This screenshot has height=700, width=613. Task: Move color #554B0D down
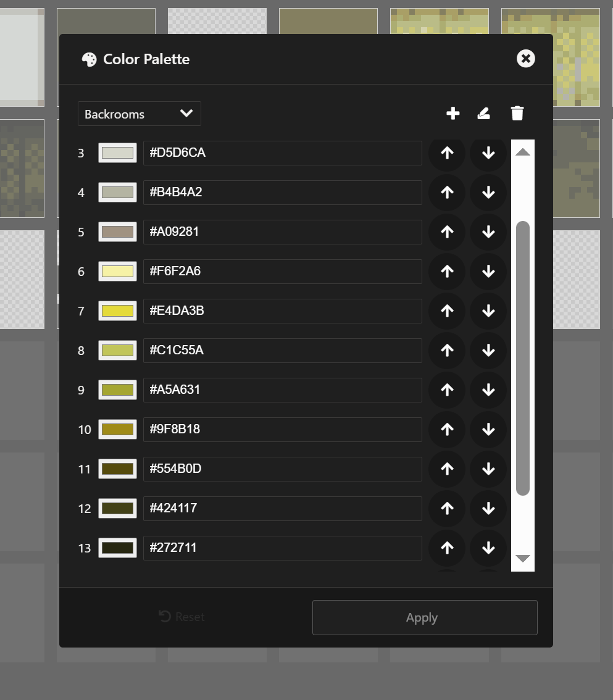[488, 469]
